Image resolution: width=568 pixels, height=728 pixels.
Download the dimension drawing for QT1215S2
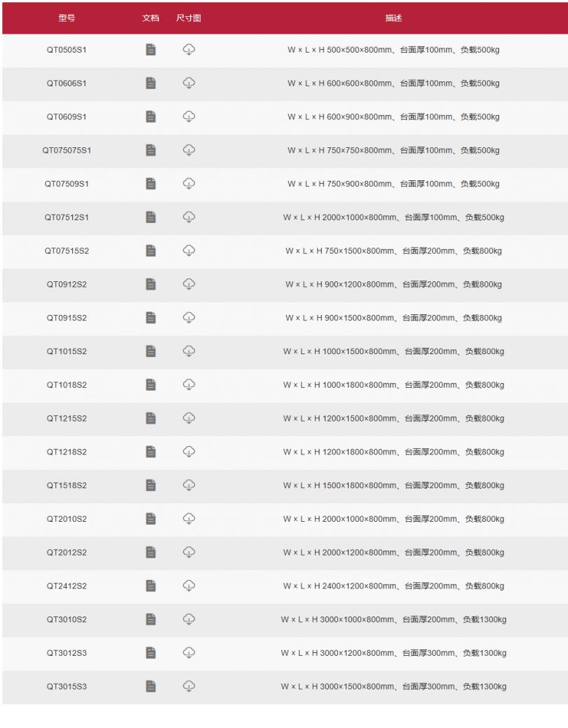pos(189,418)
